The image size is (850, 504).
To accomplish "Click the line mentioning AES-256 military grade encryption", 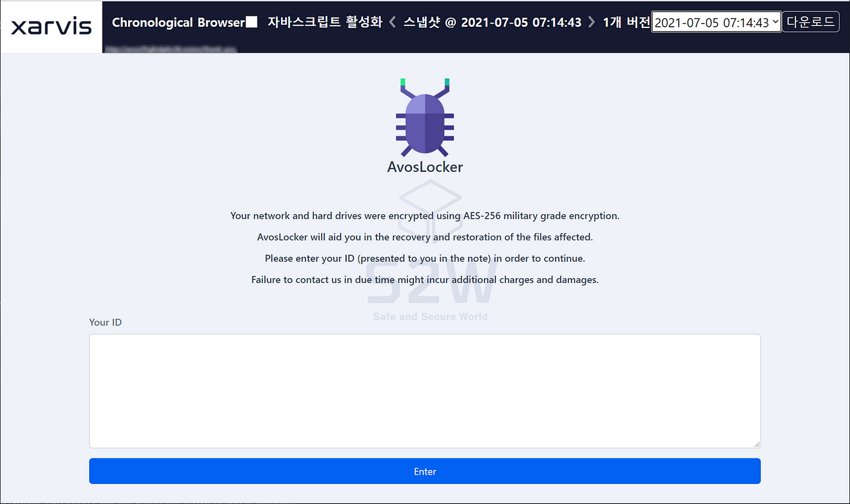I will [x=425, y=216].
